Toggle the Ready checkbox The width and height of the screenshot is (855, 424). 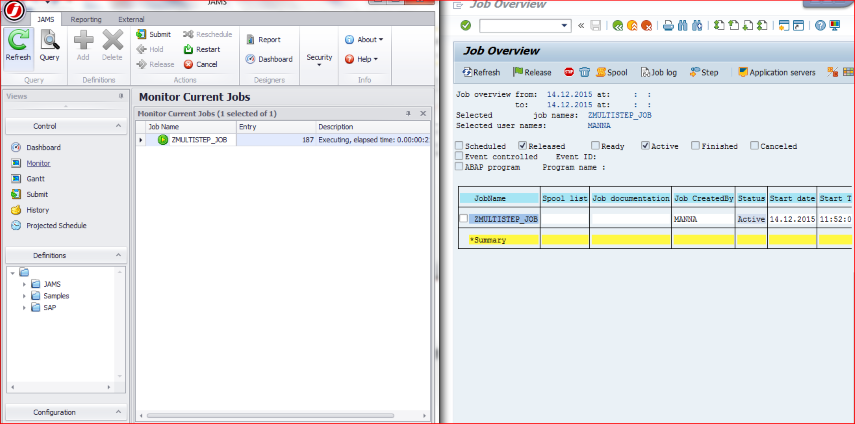tap(595, 146)
